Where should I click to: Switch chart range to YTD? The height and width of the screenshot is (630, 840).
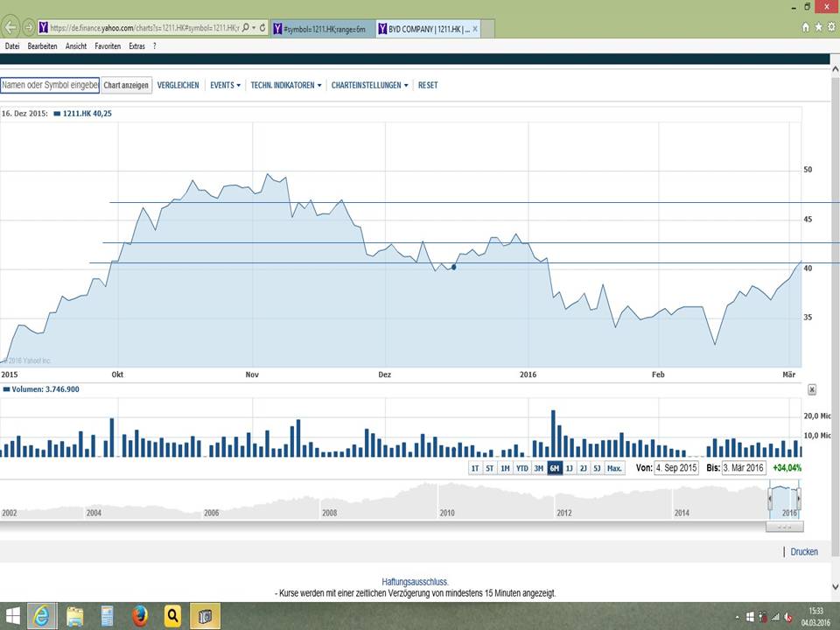click(521, 467)
